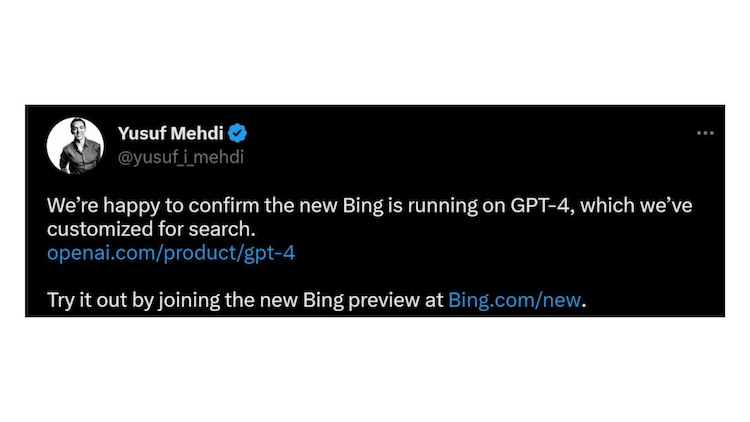
Task: Open the @yusuf_i_mehdi handle link
Action: click(x=181, y=157)
